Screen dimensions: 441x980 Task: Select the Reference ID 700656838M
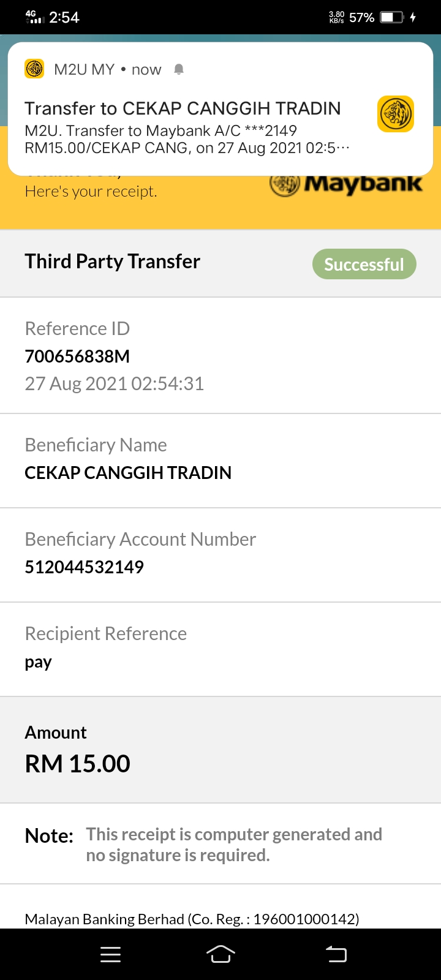click(x=77, y=356)
